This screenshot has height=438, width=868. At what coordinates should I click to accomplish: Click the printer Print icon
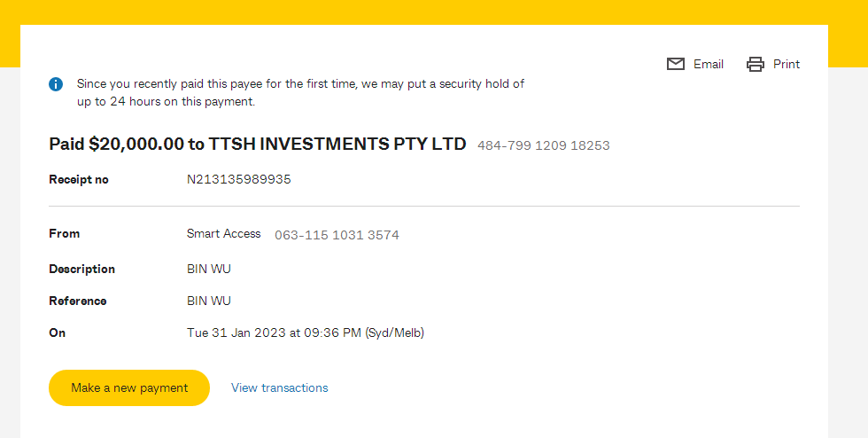(x=755, y=65)
